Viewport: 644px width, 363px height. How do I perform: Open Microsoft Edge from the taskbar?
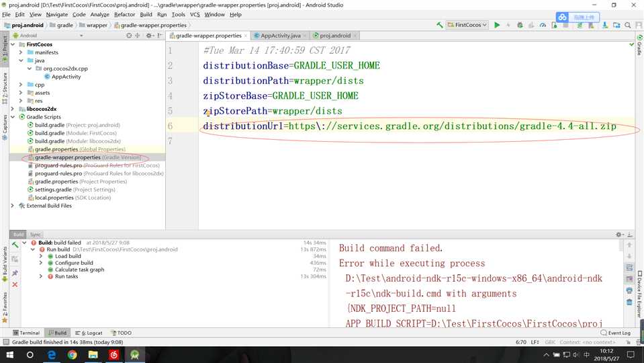click(x=51, y=354)
